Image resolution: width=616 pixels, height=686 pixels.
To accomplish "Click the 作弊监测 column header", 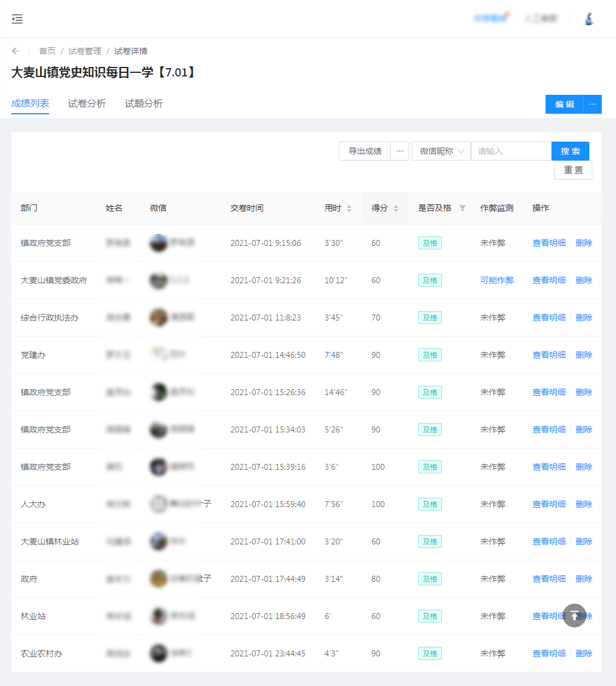I will [x=496, y=209].
